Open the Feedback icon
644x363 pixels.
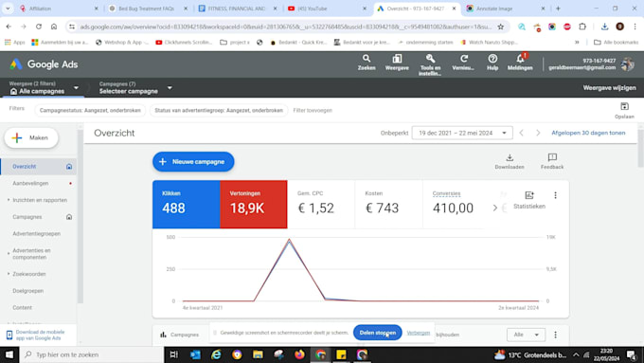point(552,161)
